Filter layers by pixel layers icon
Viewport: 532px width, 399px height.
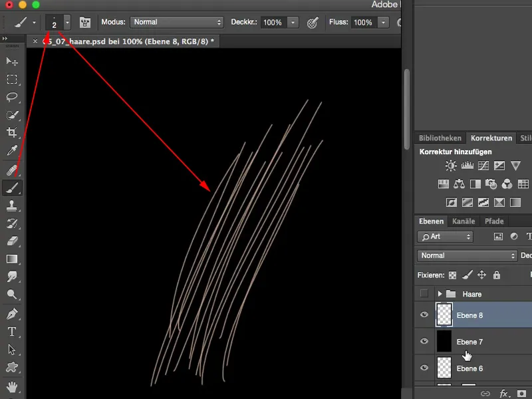pos(498,237)
